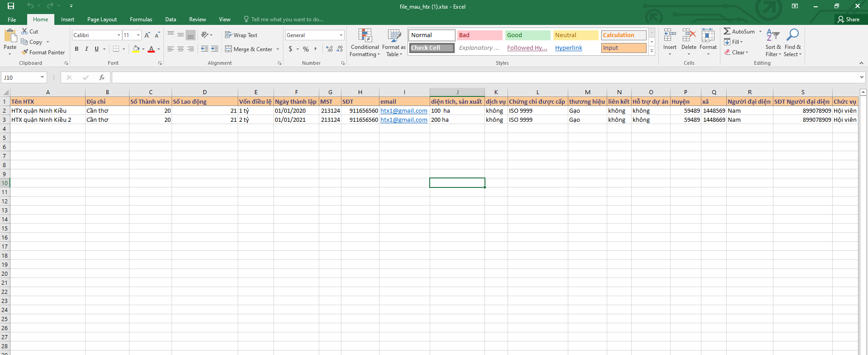Open the General number format dropdown

[341, 35]
